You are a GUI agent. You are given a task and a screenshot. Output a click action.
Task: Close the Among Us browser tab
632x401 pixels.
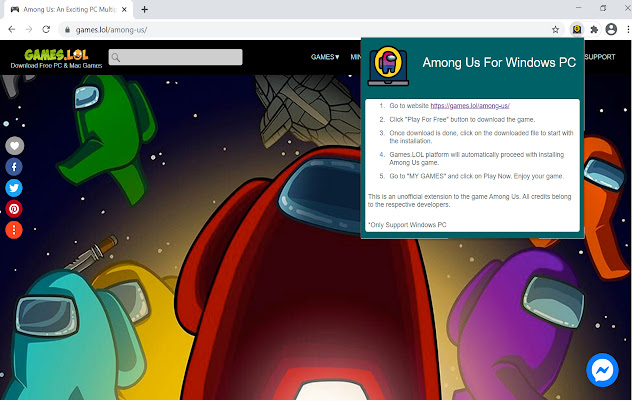124,9
